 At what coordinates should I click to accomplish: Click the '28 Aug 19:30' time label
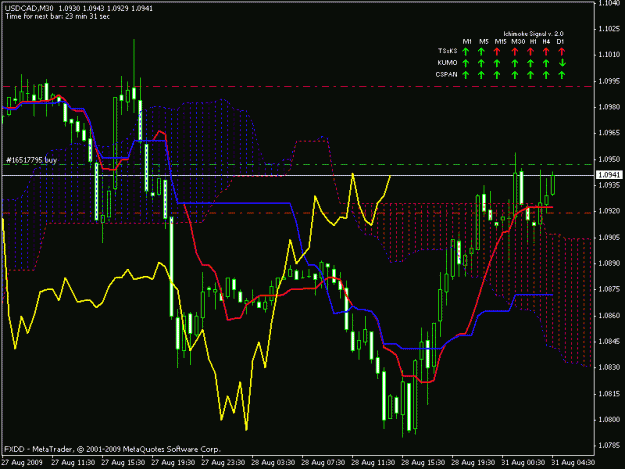(473, 463)
